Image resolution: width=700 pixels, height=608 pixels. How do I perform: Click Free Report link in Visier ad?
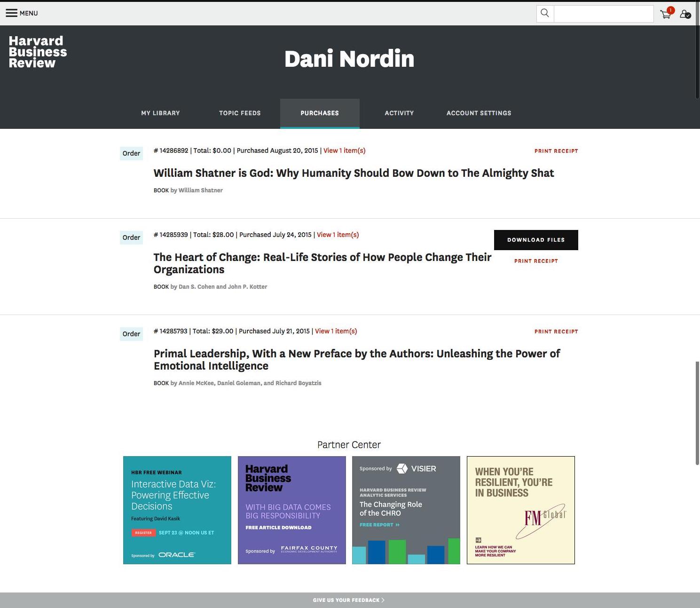(x=379, y=525)
